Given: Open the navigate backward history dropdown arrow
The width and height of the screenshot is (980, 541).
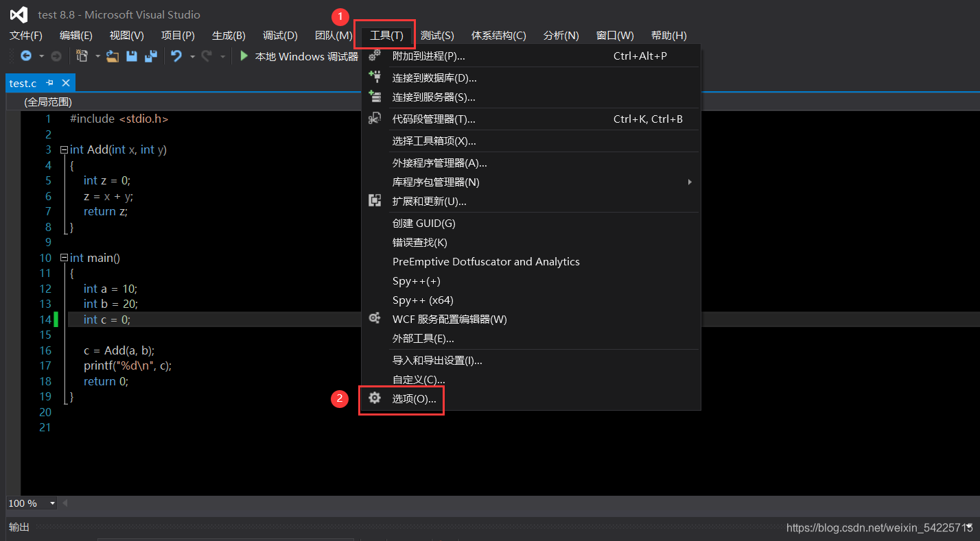Looking at the screenshot, I should point(41,56).
